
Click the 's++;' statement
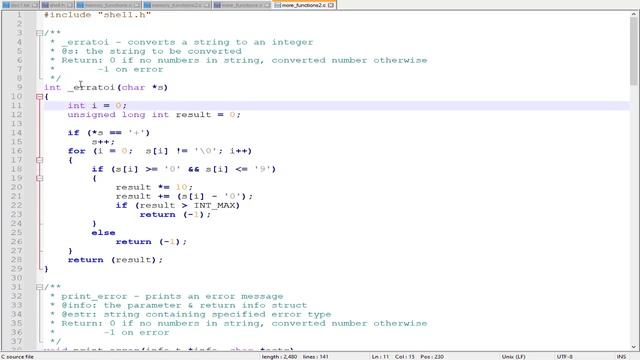pyautogui.click(x=103, y=142)
